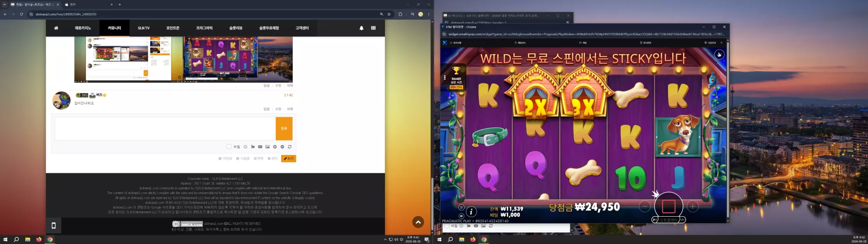Open the SLN TV menu
This screenshot has height=244, width=868.
[144, 28]
